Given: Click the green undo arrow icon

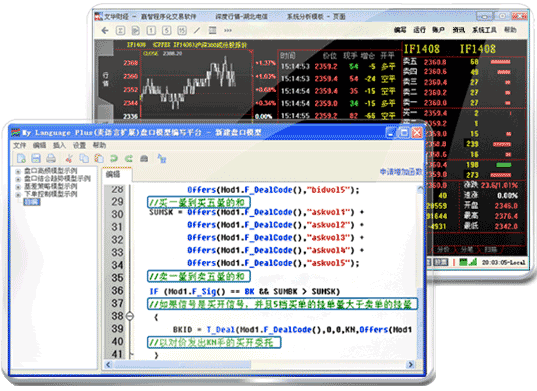Looking at the screenshot, I should 114,158.
